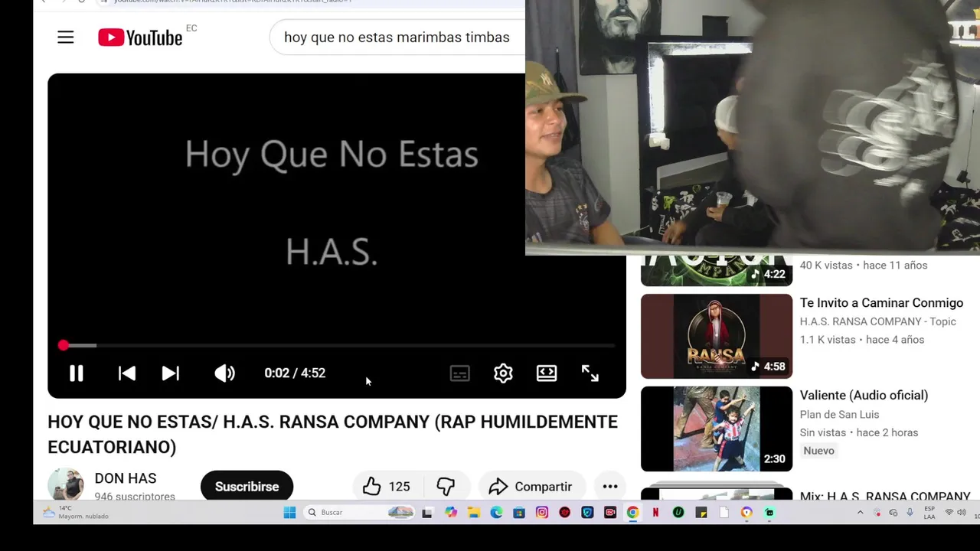Viewport: 980px width, 551px height.
Task: Open Task View in the taskbar
Action: (x=427, y=513)
